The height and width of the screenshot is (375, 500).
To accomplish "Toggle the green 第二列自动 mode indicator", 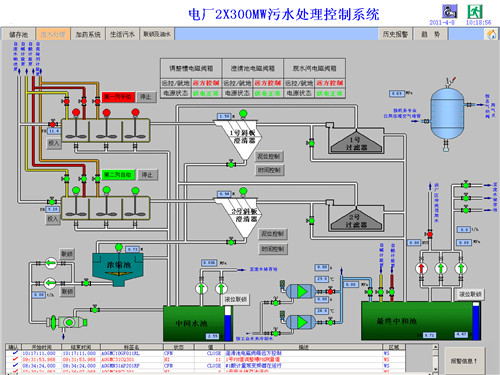I will [118, 175].
